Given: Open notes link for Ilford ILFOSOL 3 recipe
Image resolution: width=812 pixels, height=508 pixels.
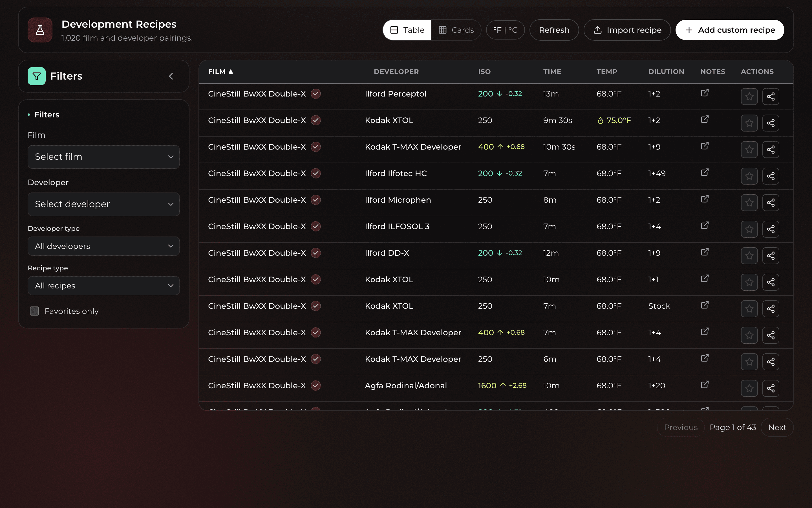Looking at the screenshot, I should point(705,225).
